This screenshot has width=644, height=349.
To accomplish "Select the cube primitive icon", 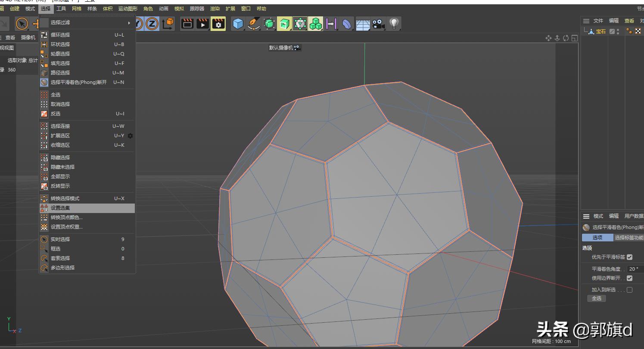I will coord(238,24).
